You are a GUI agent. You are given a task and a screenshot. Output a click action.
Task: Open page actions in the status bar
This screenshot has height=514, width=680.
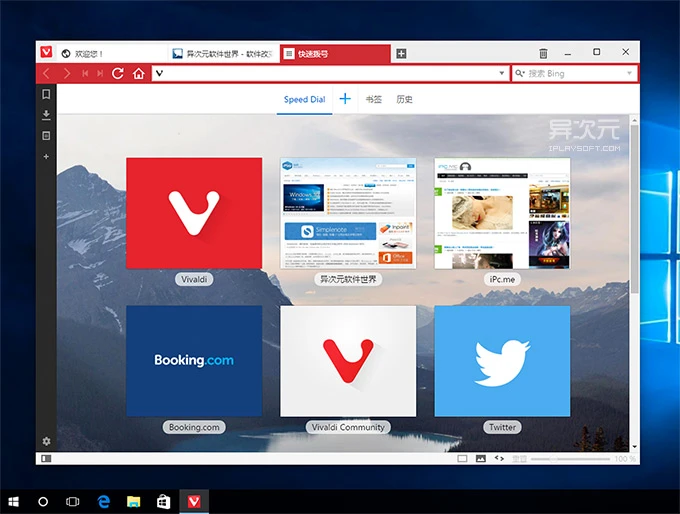500,458
